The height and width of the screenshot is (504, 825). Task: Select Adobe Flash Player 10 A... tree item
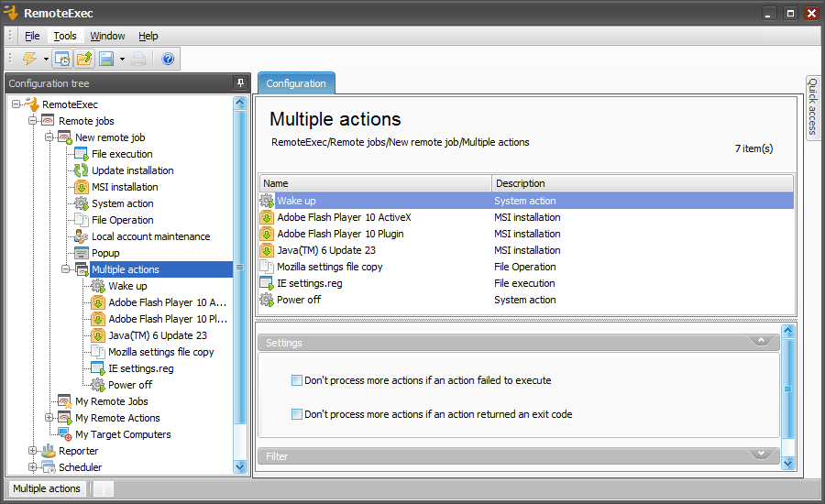168,302
